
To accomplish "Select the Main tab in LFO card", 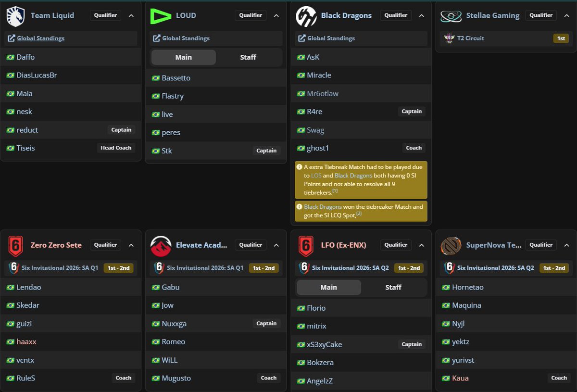I will [329, 287].
